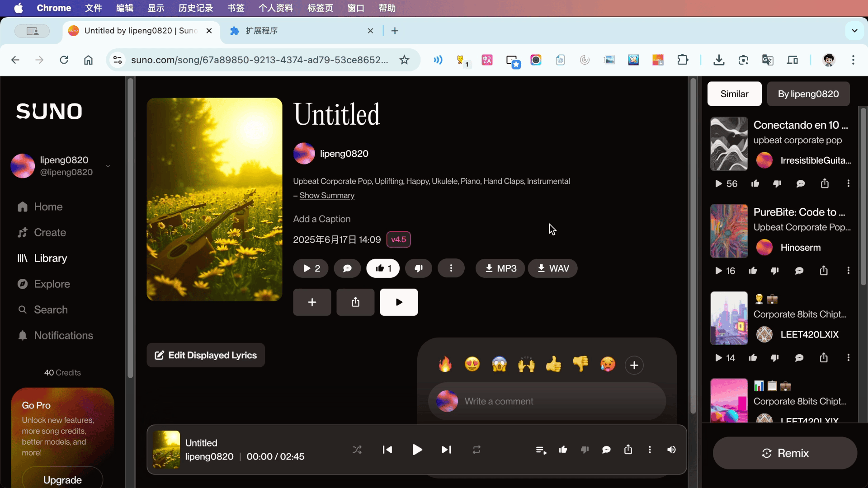The image size is (868, 488).
Task: React with the hot face emoji
Action: pyautogui.click(x=608, y=364)
